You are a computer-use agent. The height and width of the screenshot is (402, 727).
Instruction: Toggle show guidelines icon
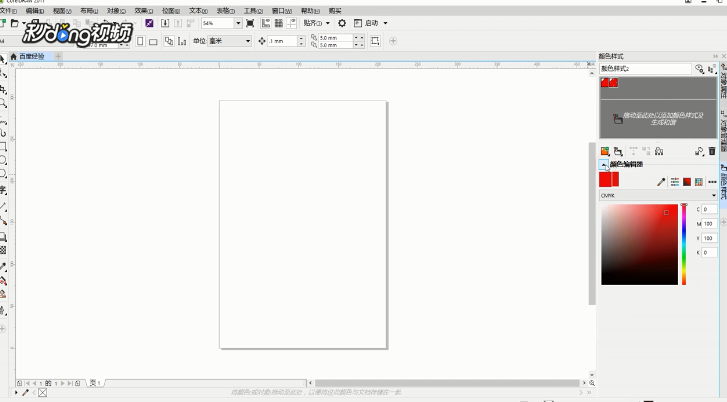pyautogui.click(x=292, y=23)
